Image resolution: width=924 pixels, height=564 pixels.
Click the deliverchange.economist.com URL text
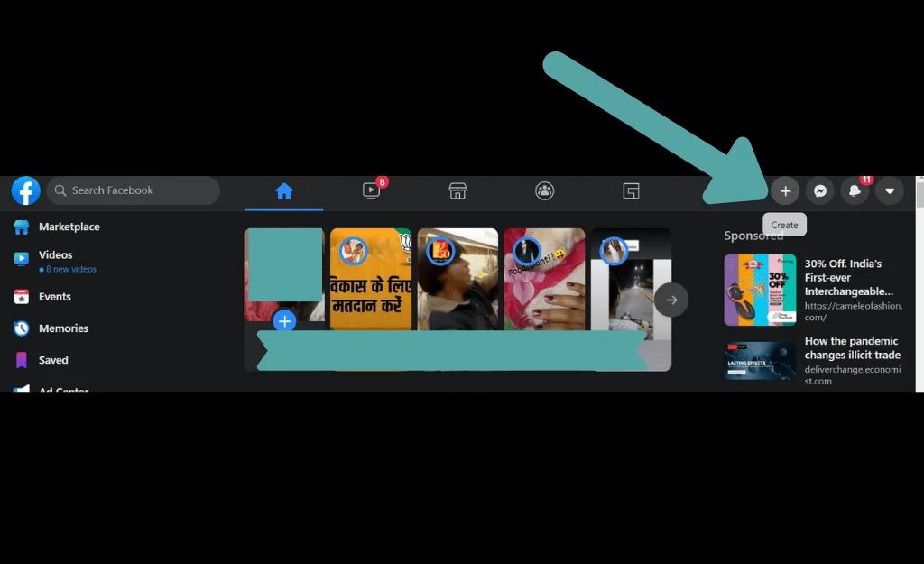click(x=853, y=375)
